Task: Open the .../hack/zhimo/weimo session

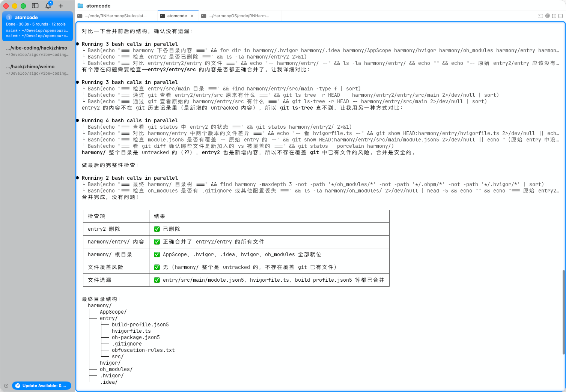Action: tap(38, 70)
